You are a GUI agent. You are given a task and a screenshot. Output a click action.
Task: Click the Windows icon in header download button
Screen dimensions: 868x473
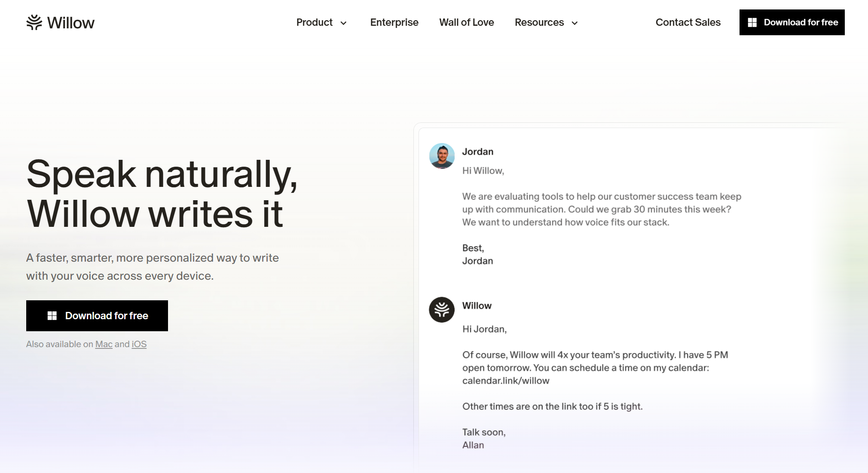click(752, 22)
